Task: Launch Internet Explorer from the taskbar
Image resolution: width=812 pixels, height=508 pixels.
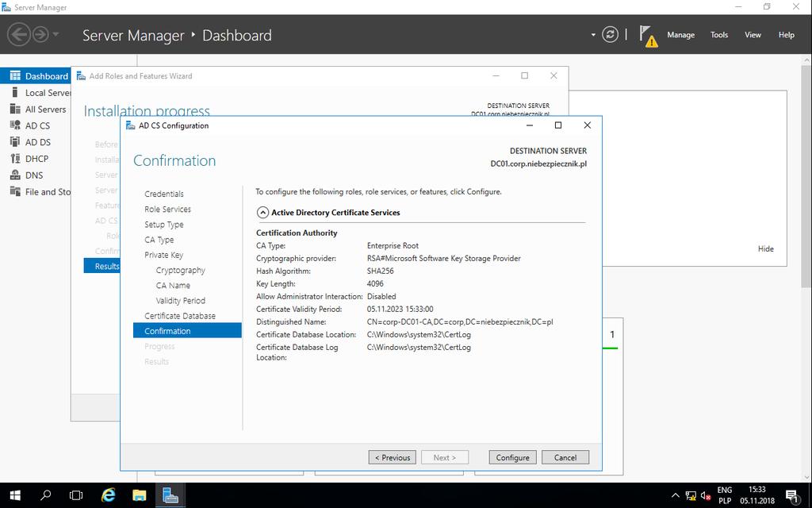Action: click(x=108, y=495)
